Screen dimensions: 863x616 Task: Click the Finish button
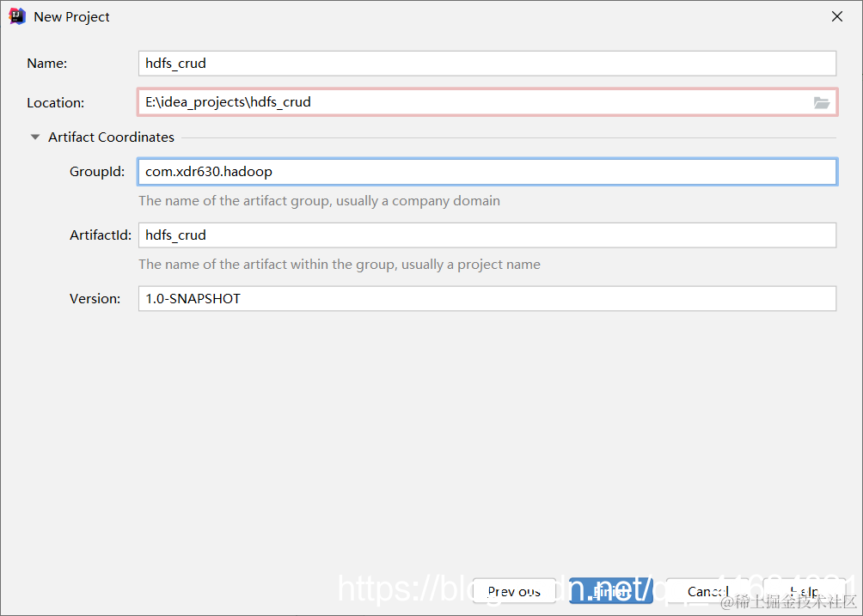tap(611, 591)
